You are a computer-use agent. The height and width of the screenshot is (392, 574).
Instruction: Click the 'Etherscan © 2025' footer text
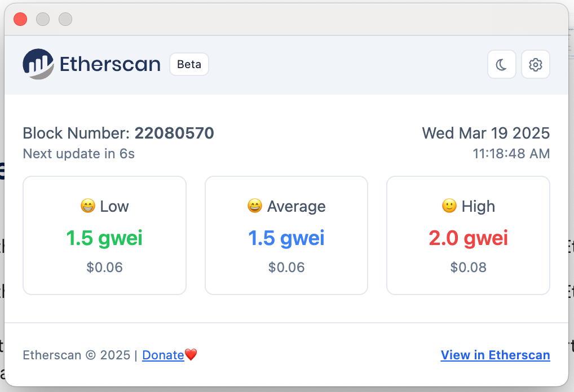coord(76,355)
